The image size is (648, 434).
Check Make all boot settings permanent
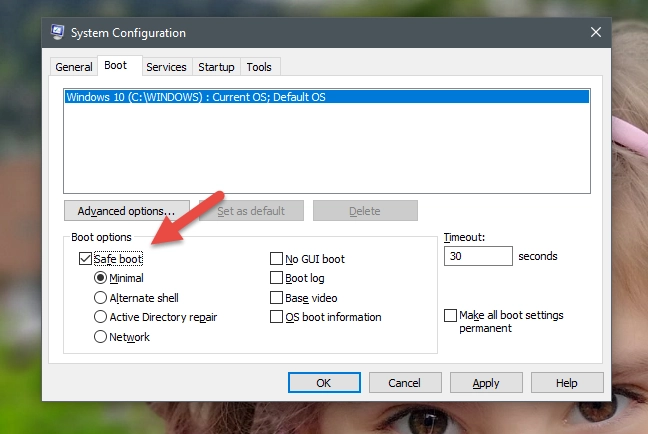pos(450,315)
